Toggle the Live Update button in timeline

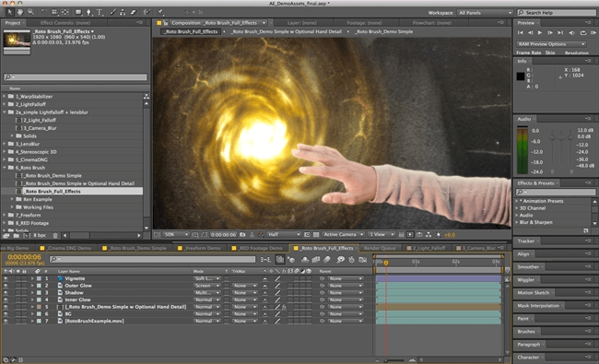point(280,260)
